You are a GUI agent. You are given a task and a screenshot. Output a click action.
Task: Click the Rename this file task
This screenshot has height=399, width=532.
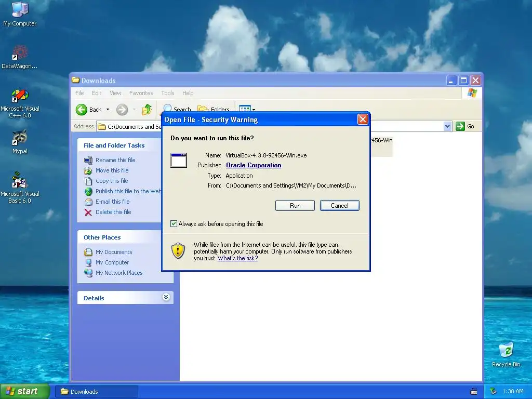pyautogui.click(x=115, y=160)
